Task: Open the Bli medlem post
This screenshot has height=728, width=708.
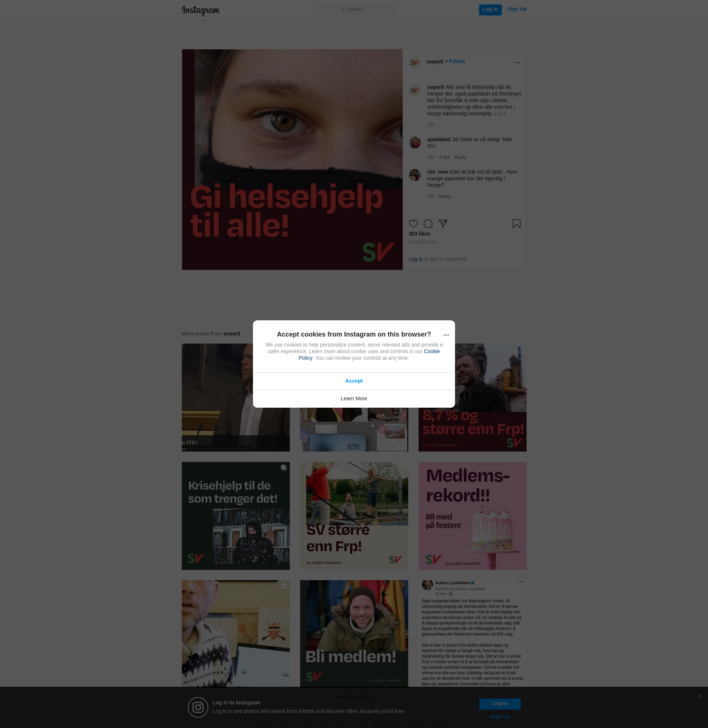Action: [x=354, y=634]
